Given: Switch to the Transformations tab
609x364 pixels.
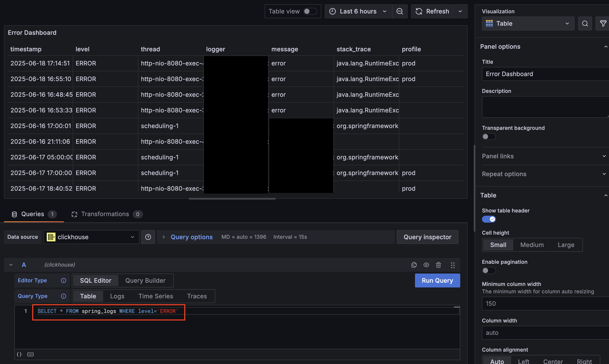Looking at the screenshot, I should [x=107, y=214].
